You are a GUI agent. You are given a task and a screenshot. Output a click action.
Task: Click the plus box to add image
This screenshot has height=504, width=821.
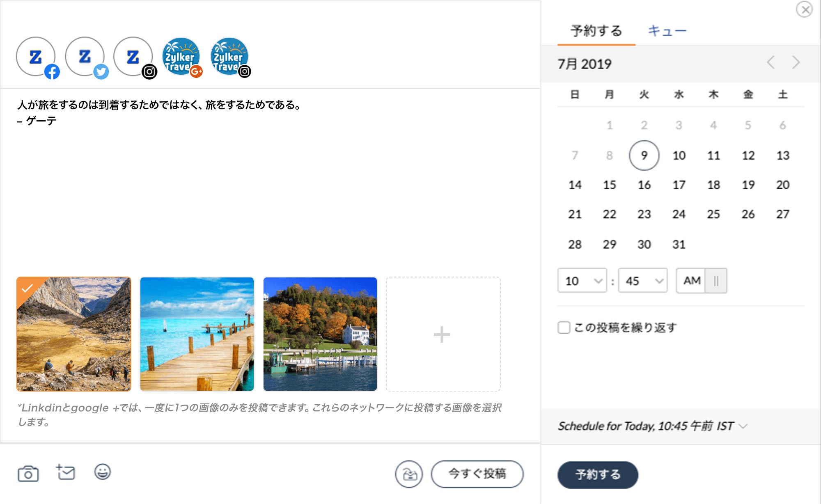coord(443,334)
